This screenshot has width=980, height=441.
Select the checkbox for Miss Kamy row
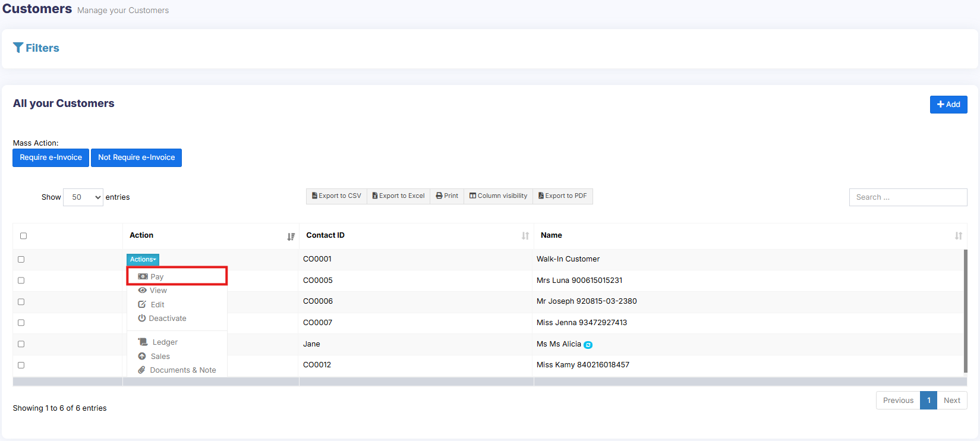pyautogui.click(x=21, y=366)
